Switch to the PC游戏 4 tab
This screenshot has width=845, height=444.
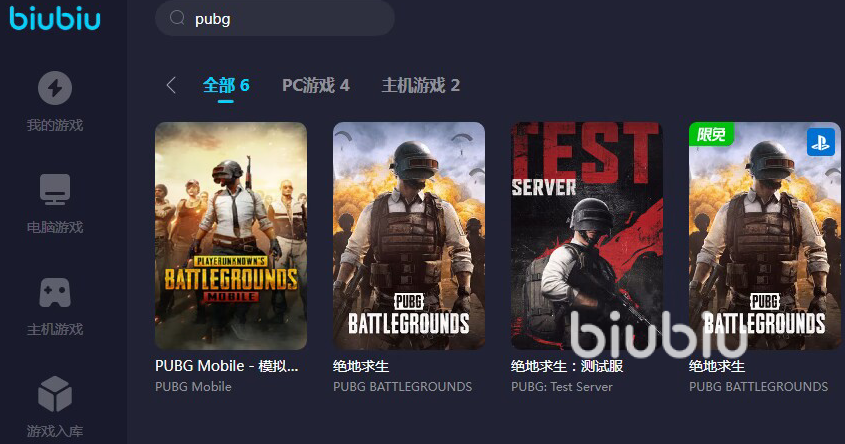(316, 85)
